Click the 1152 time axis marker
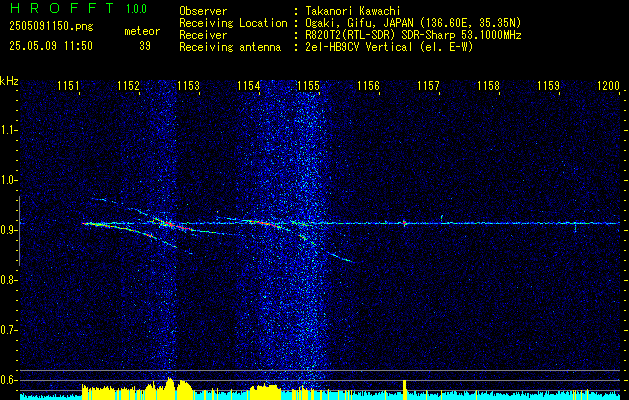Image resolution: width=629 pixels, height=400 pixels. pyautogui.click(x=128, y=86)
